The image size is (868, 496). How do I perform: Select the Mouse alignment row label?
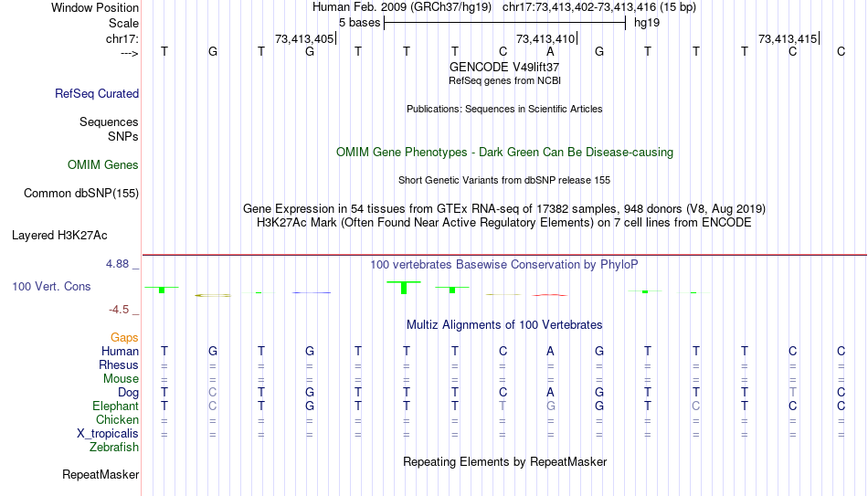121,379
